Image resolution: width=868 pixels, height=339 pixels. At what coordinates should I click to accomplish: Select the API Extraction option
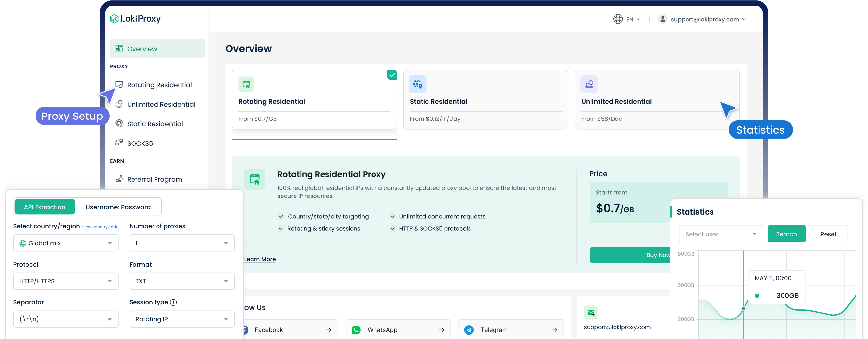pos(44,207)
